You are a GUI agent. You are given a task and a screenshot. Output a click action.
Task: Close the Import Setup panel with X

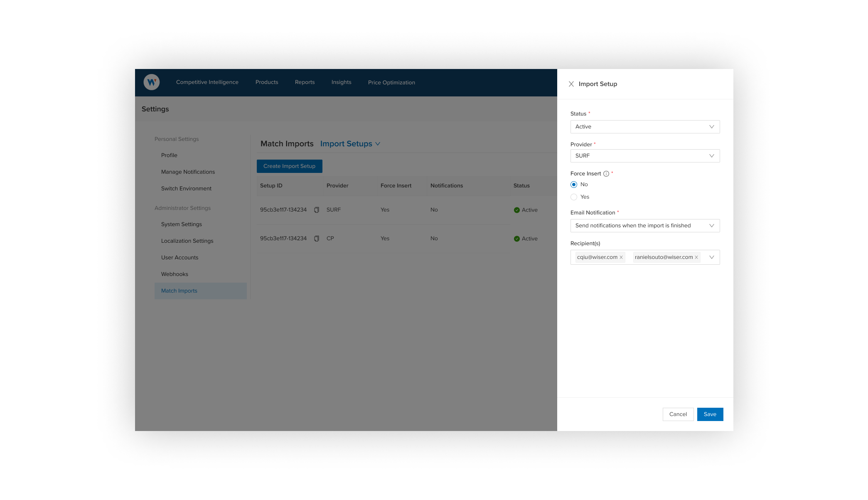(x=571, y=84)
